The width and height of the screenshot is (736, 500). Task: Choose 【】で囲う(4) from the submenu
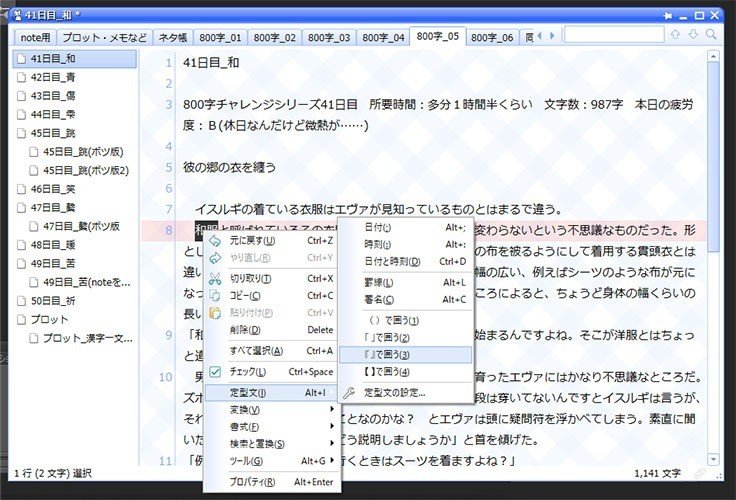pyautogui.click(x=406, y=372)
